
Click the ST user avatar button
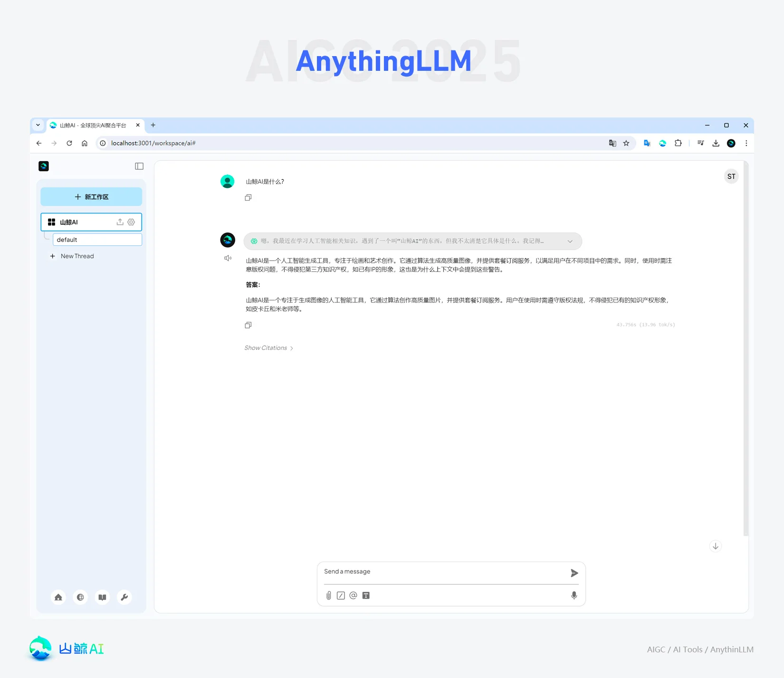[731, 176]
